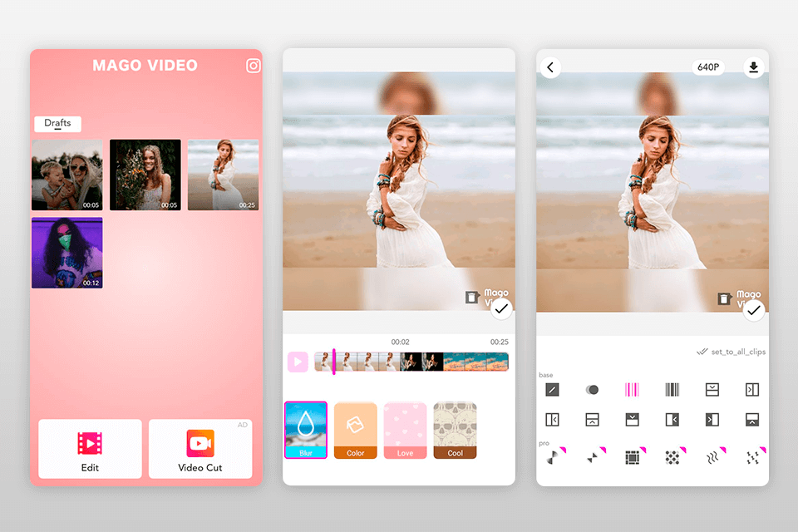
Task: Select the wavy lines pro transition
Action: [x=712, y=456]
